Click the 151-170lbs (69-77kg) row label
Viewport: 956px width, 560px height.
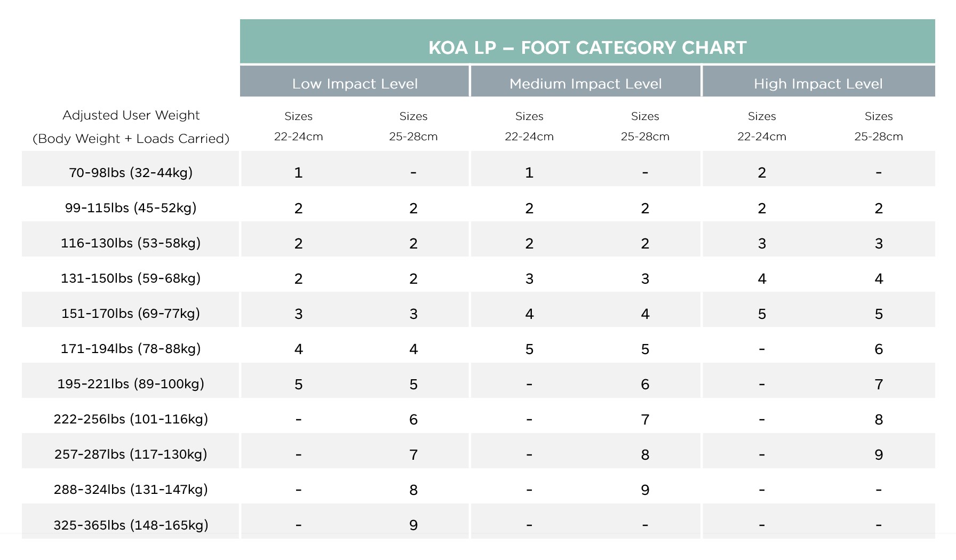pos(131,313)
